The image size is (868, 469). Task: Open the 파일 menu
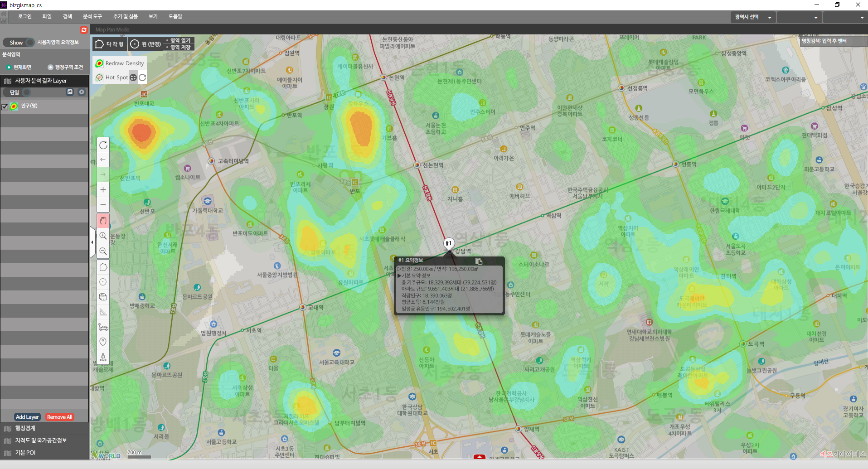[47, 17]
